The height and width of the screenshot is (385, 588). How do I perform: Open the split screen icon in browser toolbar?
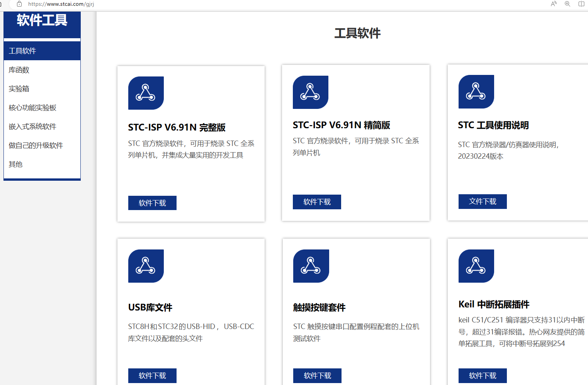581,4
